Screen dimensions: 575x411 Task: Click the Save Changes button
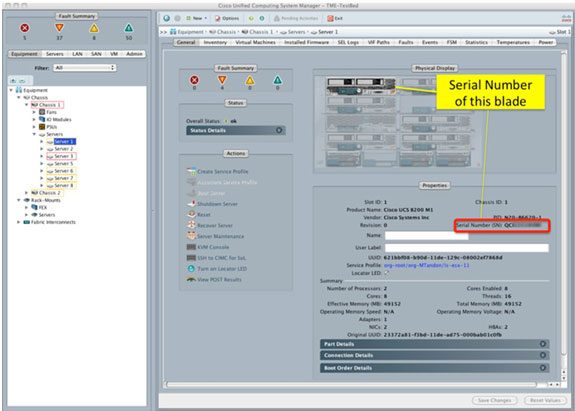pyautogui.click(x=494, y=400)
